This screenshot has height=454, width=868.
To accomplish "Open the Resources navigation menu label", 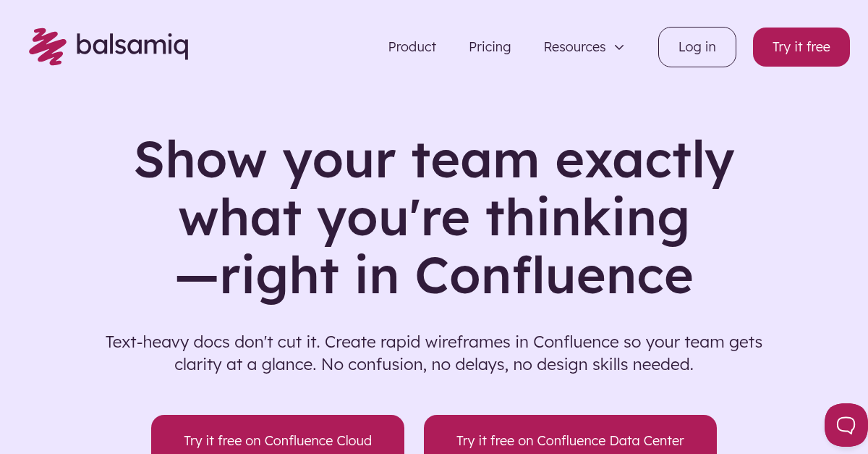I will (x=574, y=47).
